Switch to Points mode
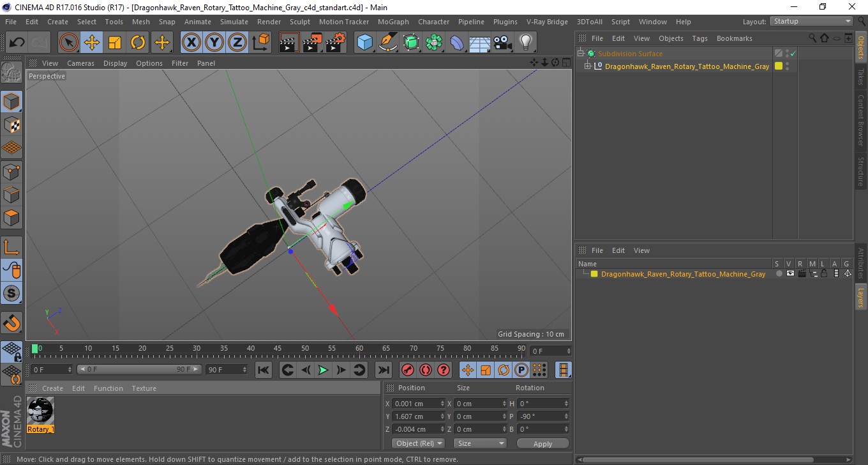This screenshot has width=868, height=465. tap(11, 171)
